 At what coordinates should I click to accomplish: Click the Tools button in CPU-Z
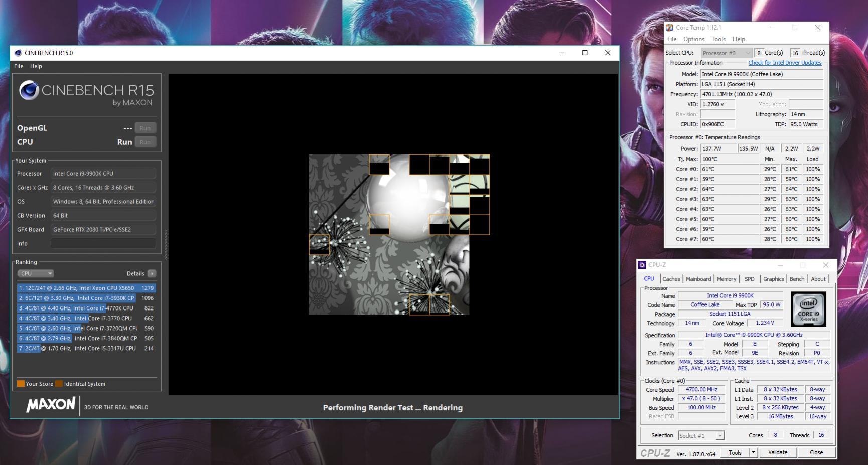tap(735, 452)
